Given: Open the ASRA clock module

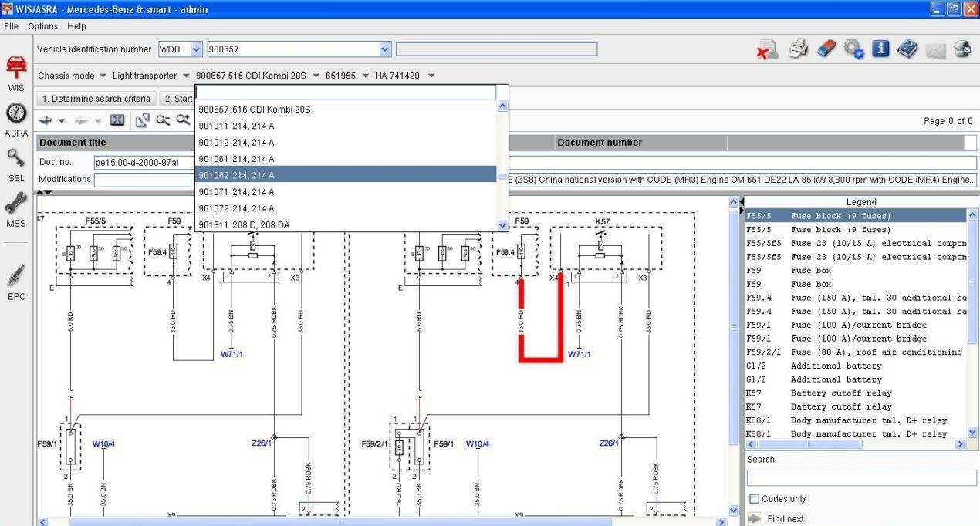Looking at the screenshot, I should point(16,114).
